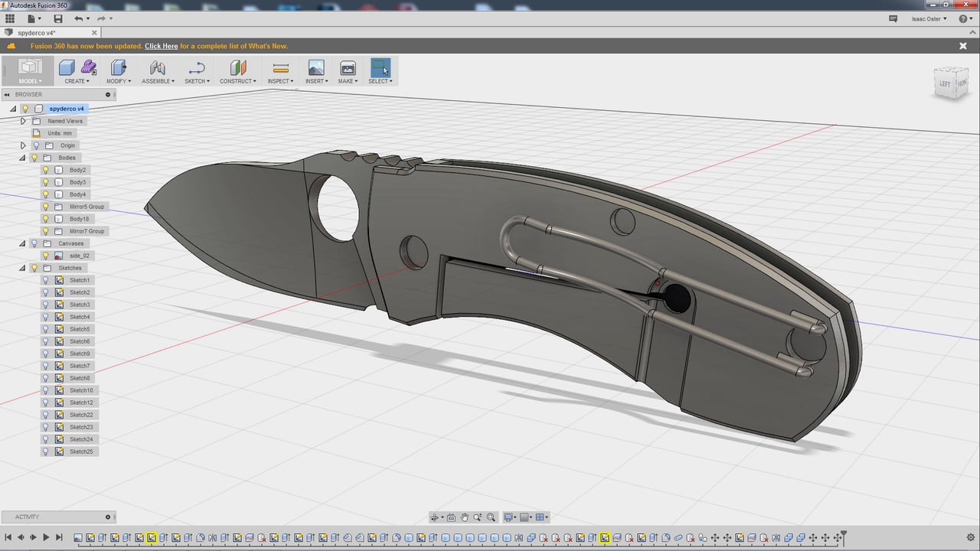Open the MODIFY menu
This screenshot has width=980, height=551.
119,81
